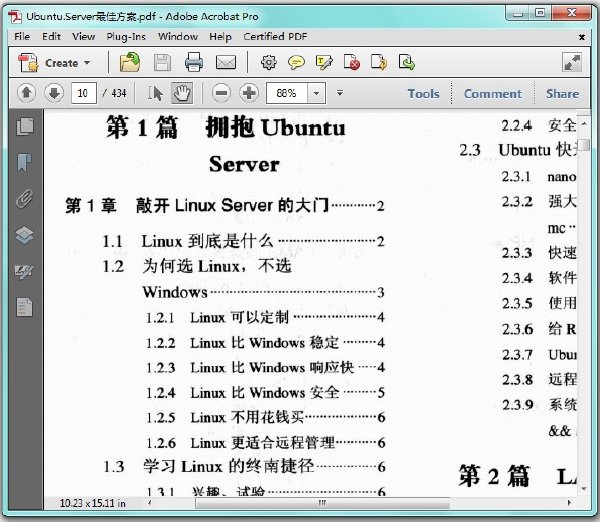The image size is (600, 522).
Task: Click the entry 1.2.5 Linux 不用花钱买
Action: [265, 418]
